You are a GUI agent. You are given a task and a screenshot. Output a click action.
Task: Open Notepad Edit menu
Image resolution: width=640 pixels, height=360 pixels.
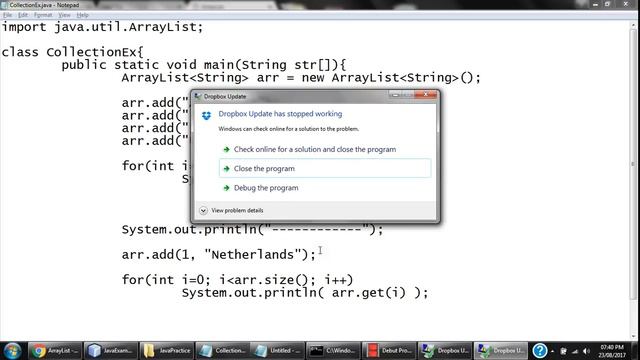23,15
